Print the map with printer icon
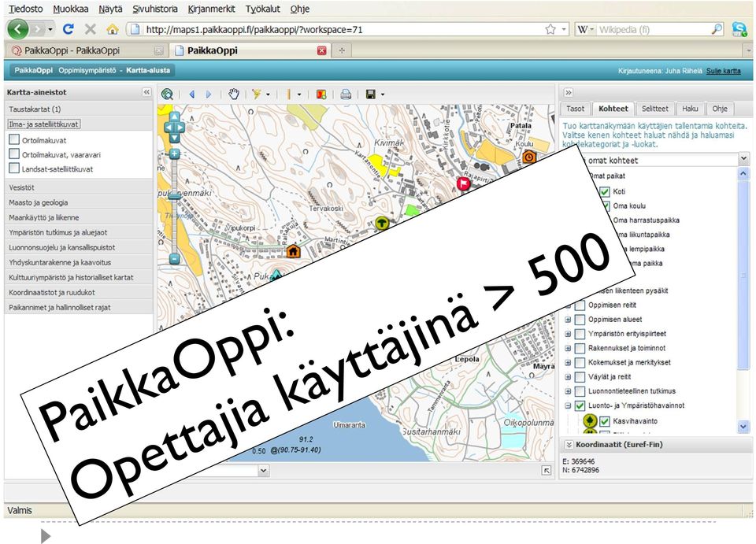Viewport: 756px width, 544px height. click(x=346, y=94)
